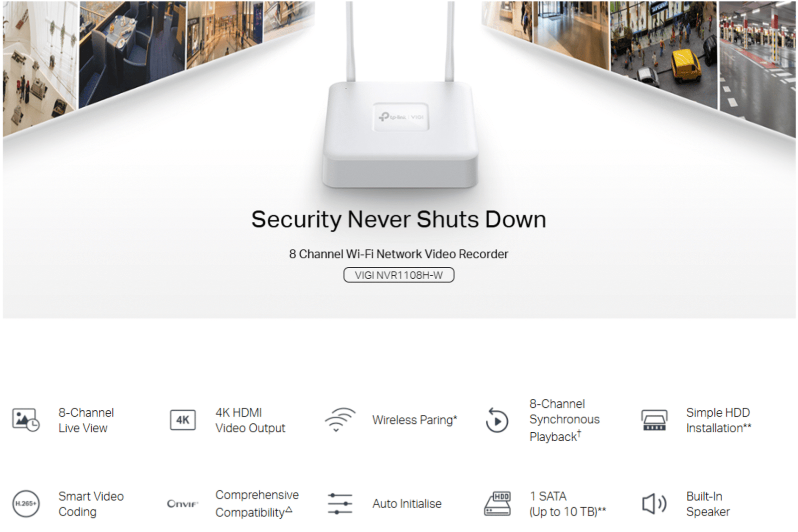
Task: Select the Wi-Fi wireless pairing icon
Action: pos(340,420)
